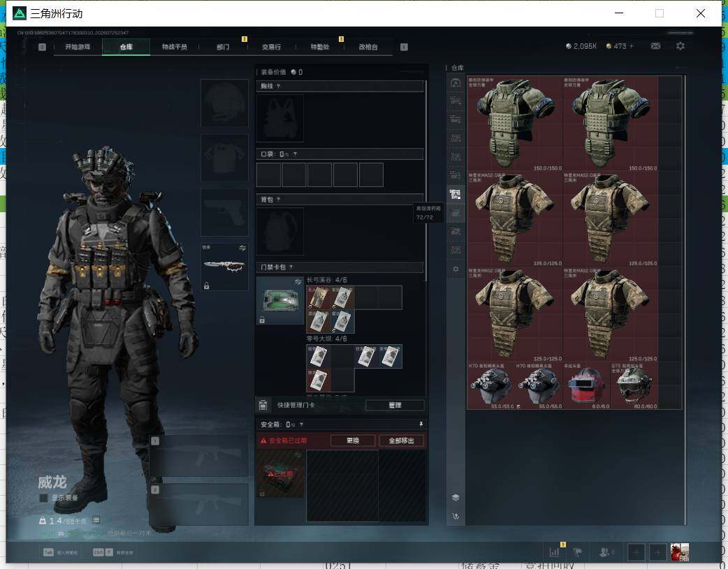Open the 改枪台 tab
728x569 pixels.
(368, 47)
